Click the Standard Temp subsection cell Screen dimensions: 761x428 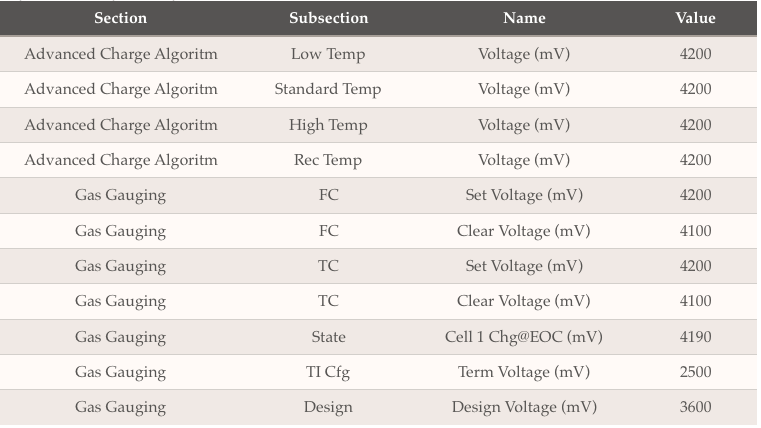point(328,89)
